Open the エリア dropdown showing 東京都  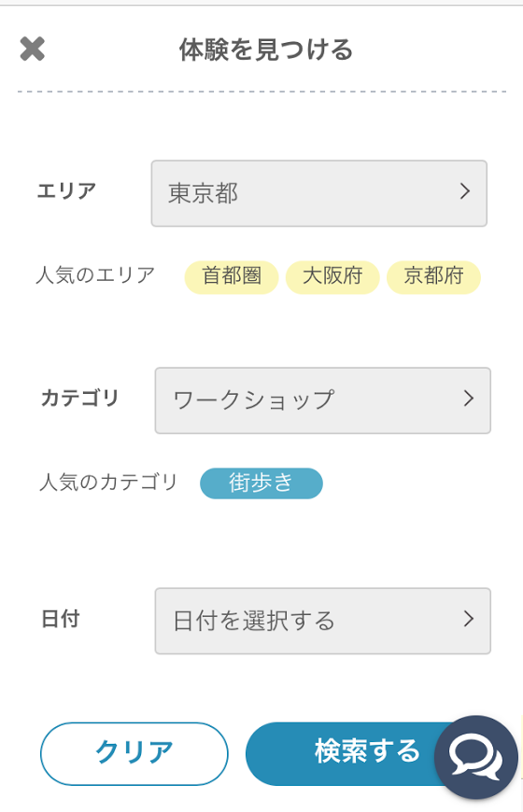pos(318,193)
